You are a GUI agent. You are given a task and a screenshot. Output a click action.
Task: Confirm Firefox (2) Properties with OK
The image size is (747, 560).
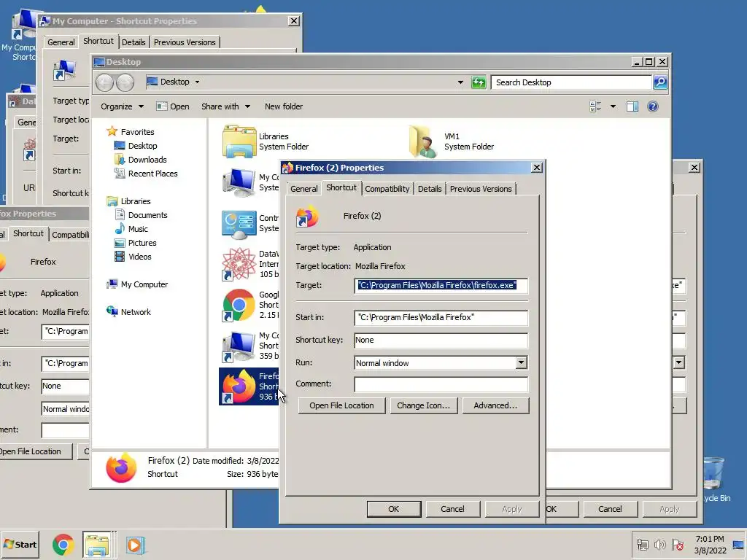click(393, 509)
